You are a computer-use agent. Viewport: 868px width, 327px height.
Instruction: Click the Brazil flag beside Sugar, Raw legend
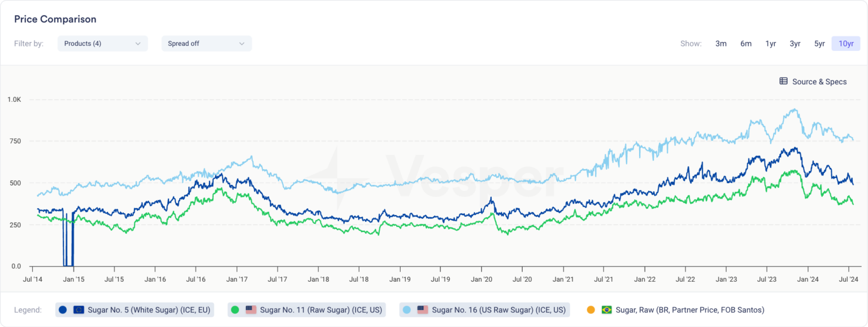(606, 310)
